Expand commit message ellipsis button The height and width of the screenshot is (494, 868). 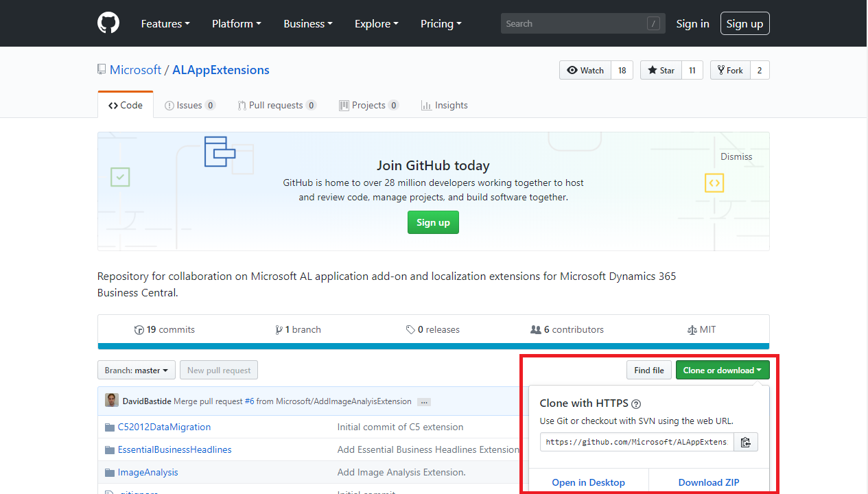pyautogui.click(x=424, y=401)
